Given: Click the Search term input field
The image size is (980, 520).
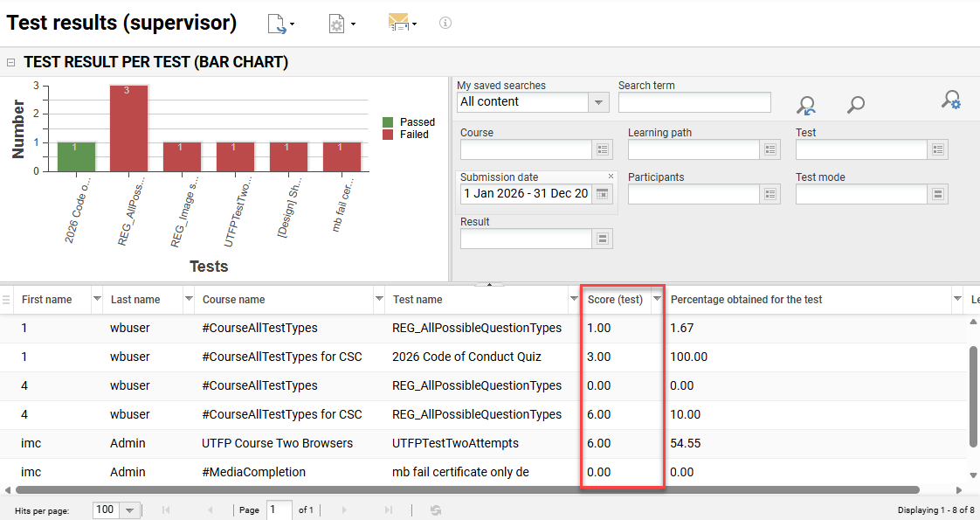Looking at the screenshot, I should (x=694, y=102).
